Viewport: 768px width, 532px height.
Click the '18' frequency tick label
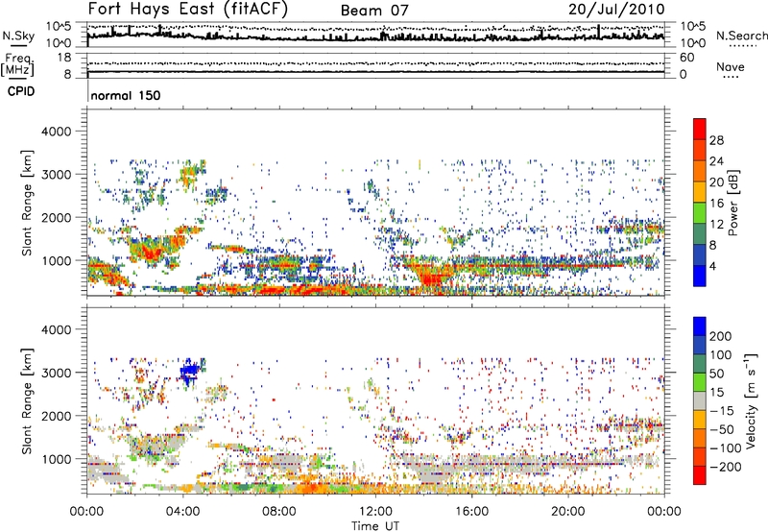64,58
